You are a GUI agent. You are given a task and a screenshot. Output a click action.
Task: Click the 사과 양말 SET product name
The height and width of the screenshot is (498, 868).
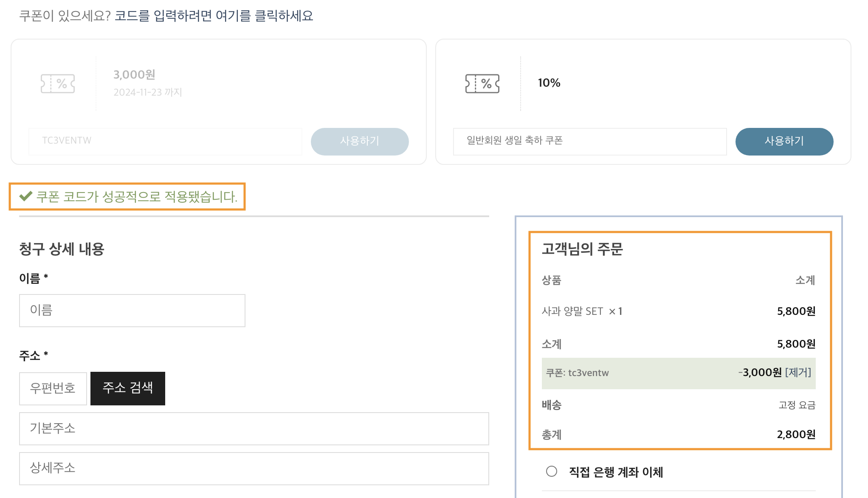tap(572, 311)
